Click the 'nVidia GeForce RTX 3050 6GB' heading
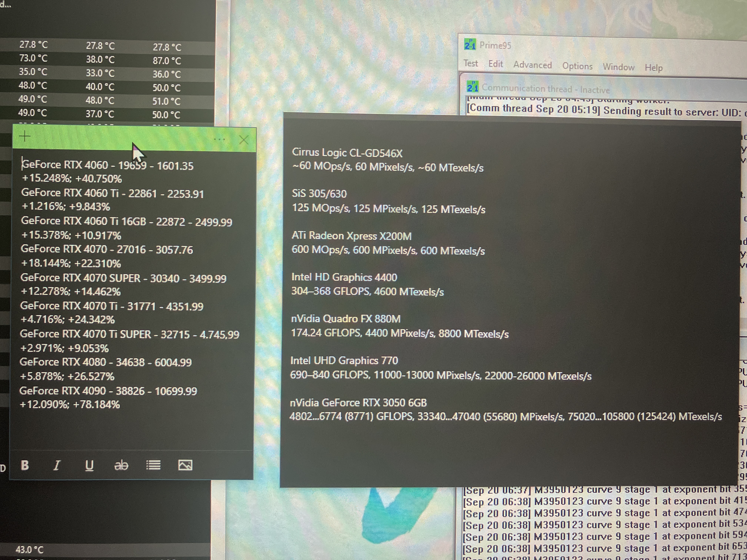The width and height of the screenshot is (747, 560). tap(358, 402)
